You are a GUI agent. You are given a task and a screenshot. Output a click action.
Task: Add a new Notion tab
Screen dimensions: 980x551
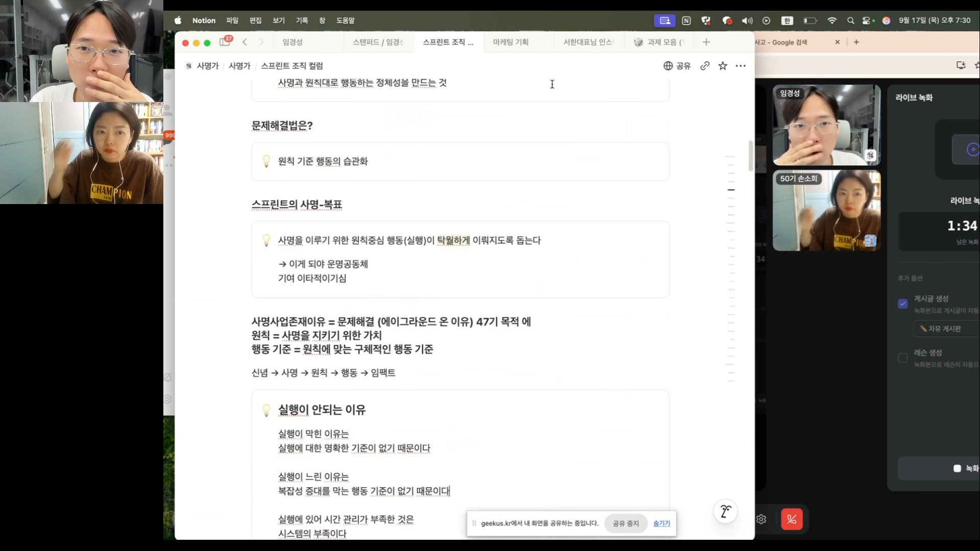(706, 42)
